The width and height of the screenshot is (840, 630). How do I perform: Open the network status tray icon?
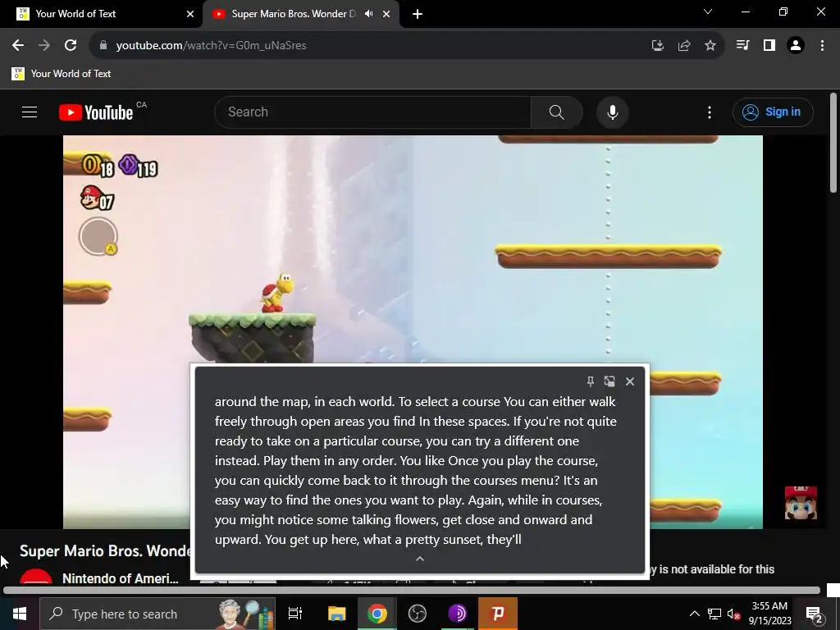pos(714,614)
